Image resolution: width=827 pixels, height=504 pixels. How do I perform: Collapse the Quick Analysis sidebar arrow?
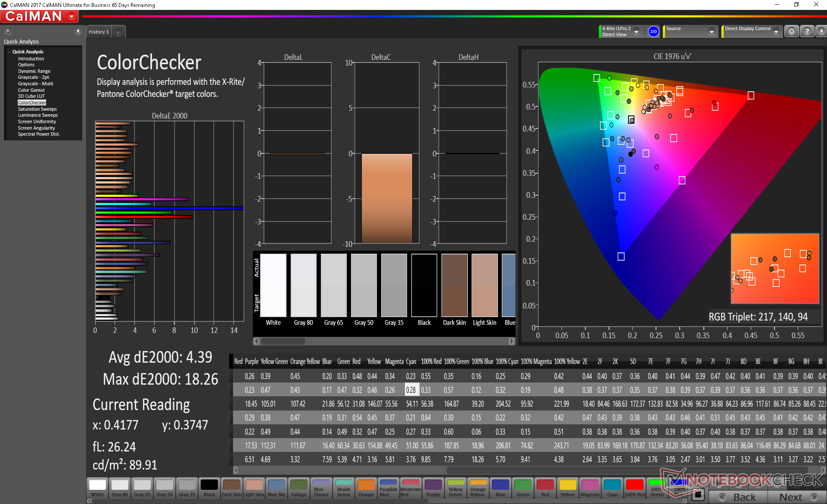(78, 31)
